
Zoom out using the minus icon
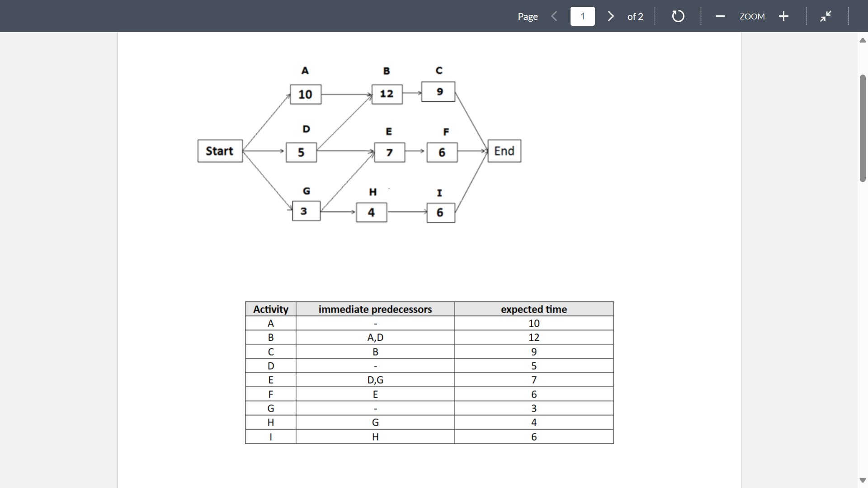point(720,16)
